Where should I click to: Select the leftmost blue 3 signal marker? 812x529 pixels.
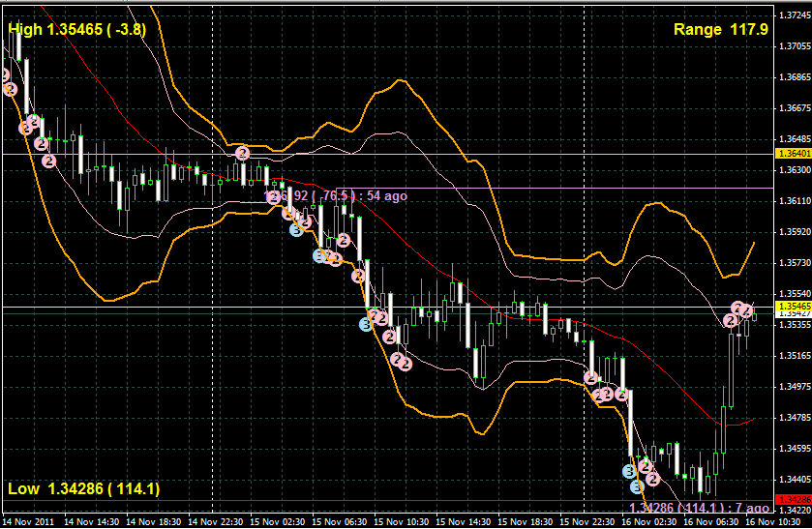[297, 229]
